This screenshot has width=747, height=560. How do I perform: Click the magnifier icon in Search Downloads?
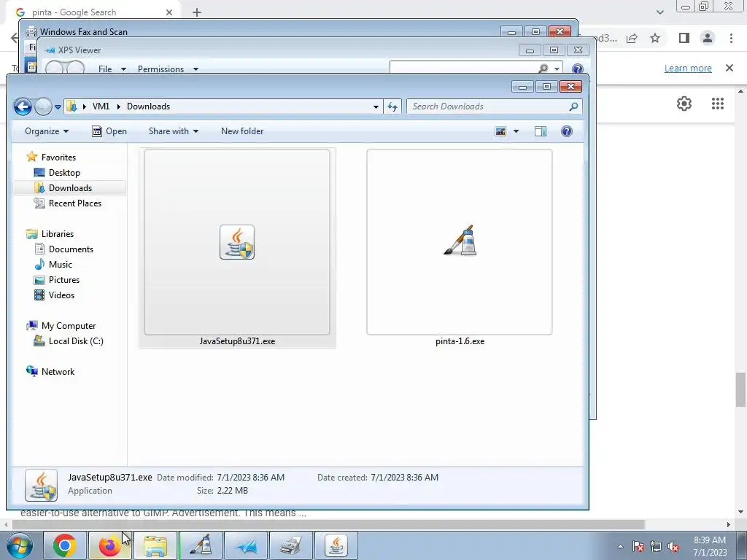(x=573, y=106)
